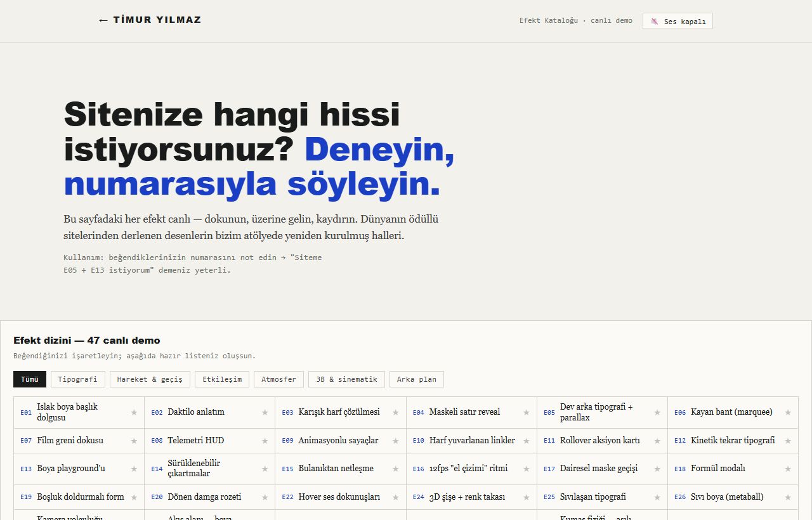This screenshot has height=520, width=812.
Task: Star the E18 Formül modalı effect
Action: (x=787, y=469)
